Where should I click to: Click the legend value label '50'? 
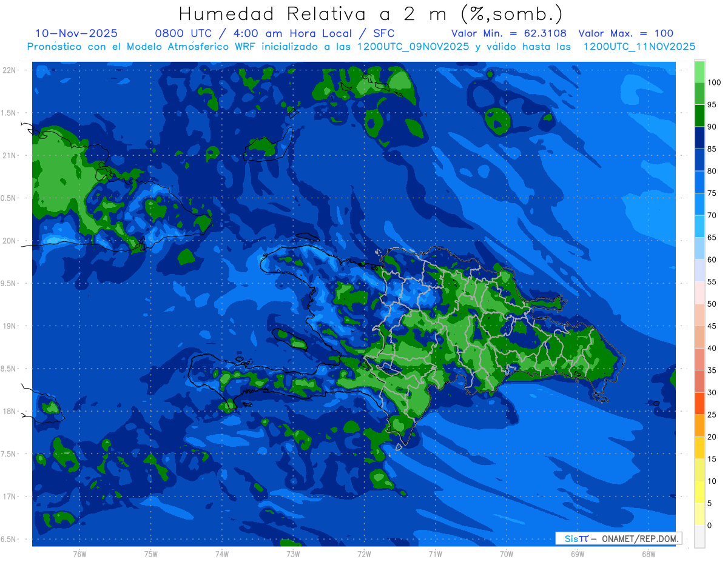[x=712, y=304]
